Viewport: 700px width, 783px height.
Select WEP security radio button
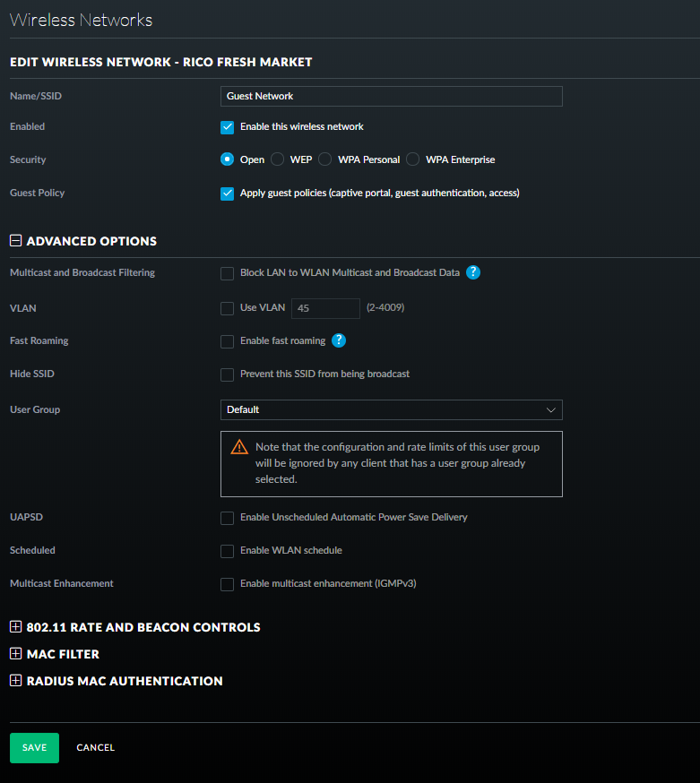coord(277,159)
